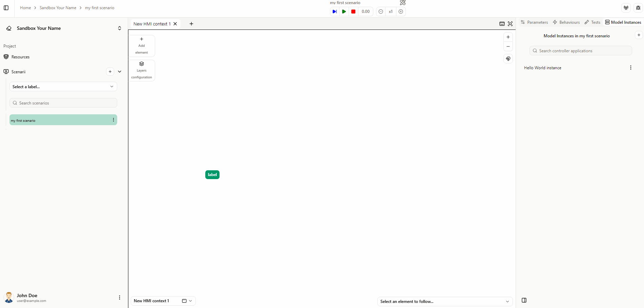Screen dimensions: 644x308
Task: Increase the simulation speed with plus icon
Action: tap(401, 12)
